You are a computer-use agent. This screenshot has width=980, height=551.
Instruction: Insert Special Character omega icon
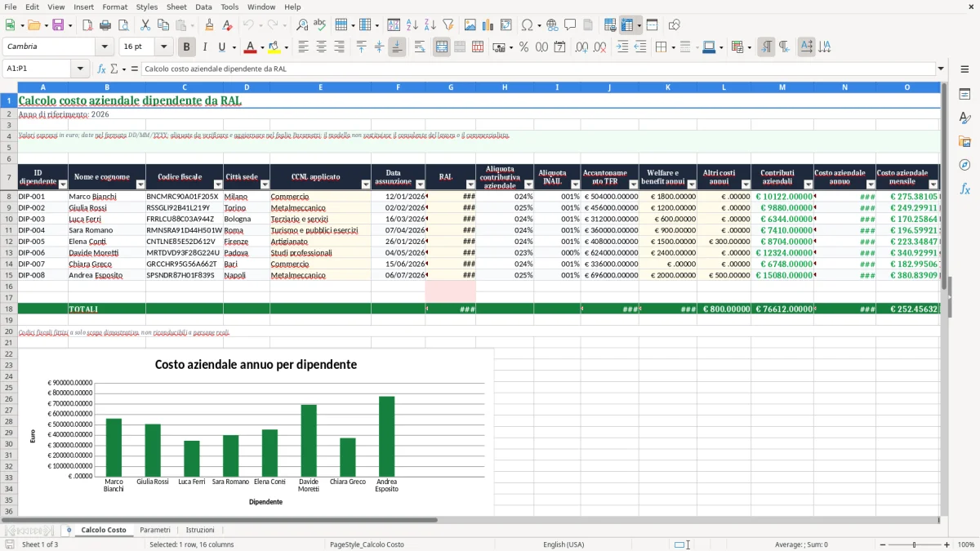click(x=527, y=25)
